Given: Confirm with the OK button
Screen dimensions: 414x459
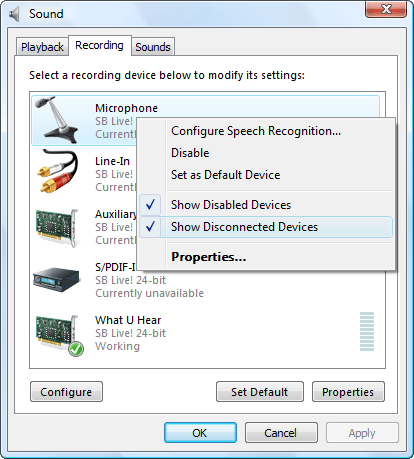Looking at the screenshot, I should tap(200, 433).
